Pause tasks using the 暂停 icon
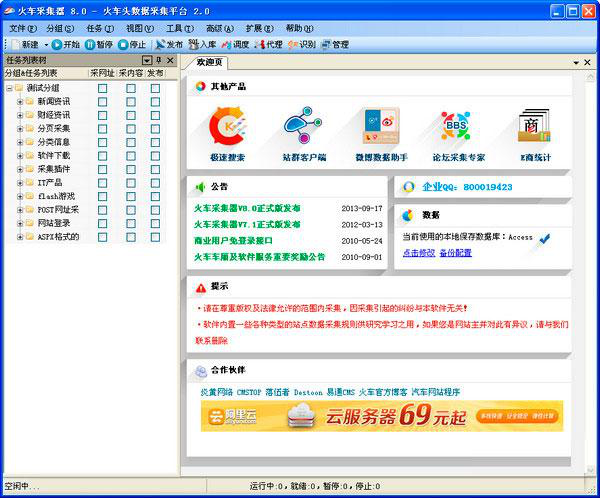The height and width of the screenshot is (498, 600). [x=90, y=44]
